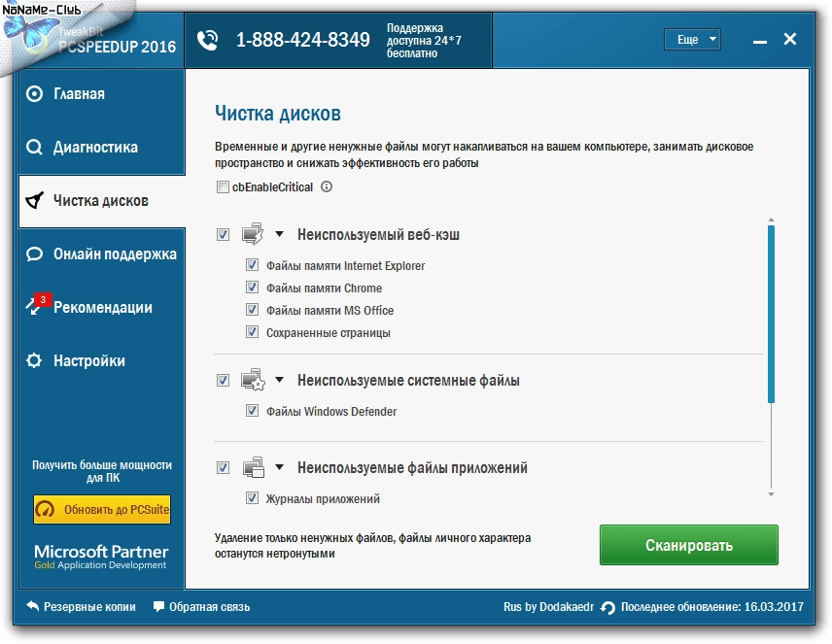Click Обновить до PCSuite button

pyautogui.click(x=102, y=510)
